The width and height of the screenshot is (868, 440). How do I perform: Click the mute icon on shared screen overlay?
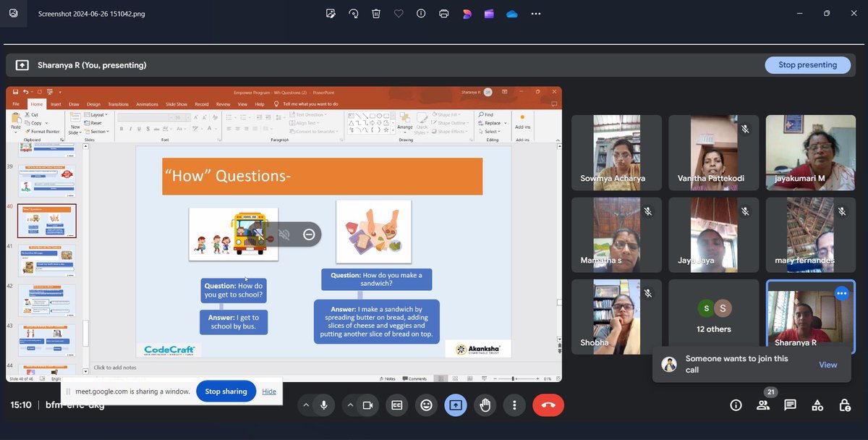tap(284, 234)
